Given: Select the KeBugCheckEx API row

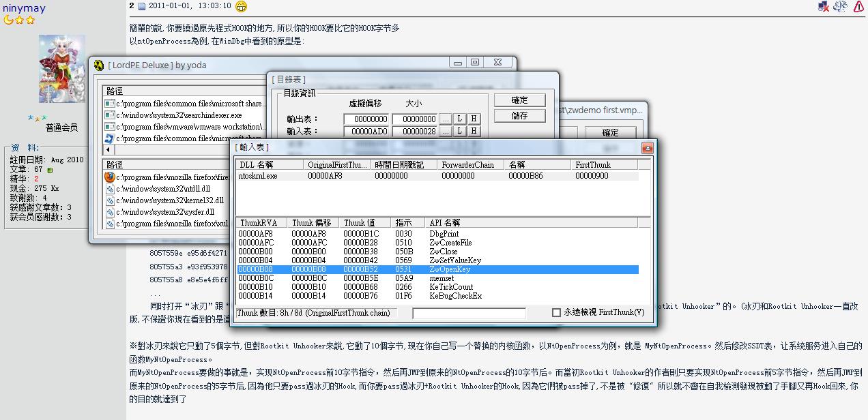Looking at the screenshot, I should pos(437,296).
